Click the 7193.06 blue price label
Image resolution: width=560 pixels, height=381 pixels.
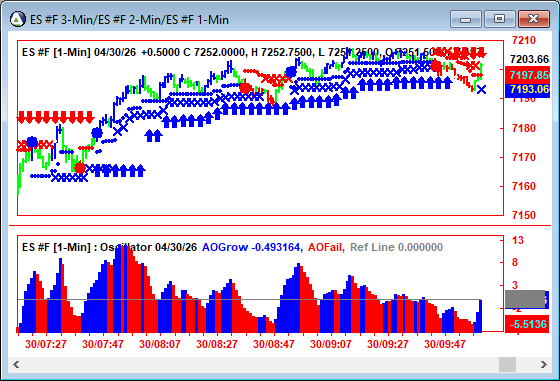click(x=528, y=90)
